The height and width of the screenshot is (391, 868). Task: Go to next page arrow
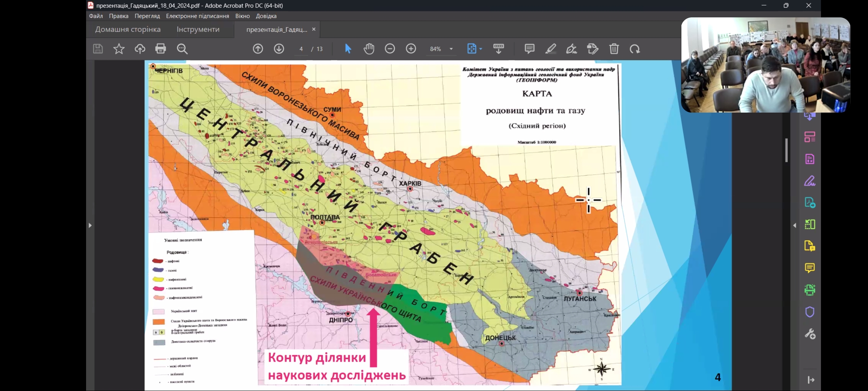(x=279, y=49)
